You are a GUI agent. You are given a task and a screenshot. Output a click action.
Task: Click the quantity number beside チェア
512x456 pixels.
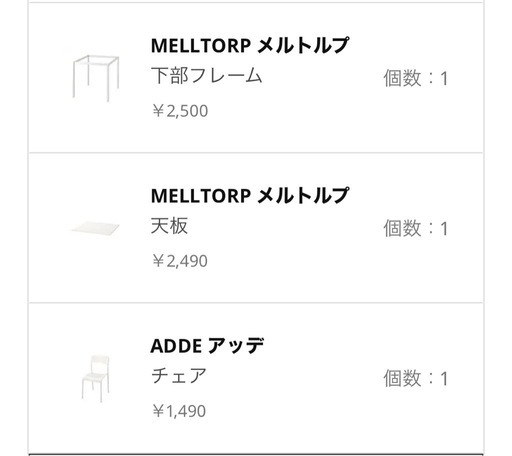point(444,379)
